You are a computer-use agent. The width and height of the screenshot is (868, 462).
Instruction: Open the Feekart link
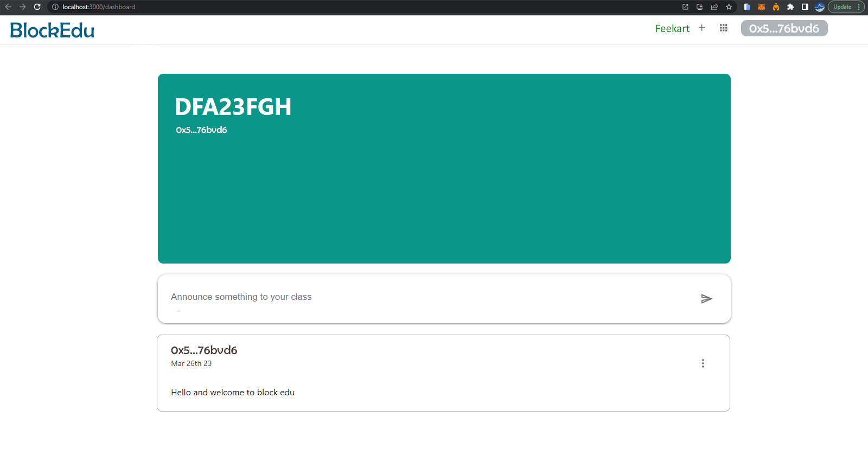[x=672, y=29]
